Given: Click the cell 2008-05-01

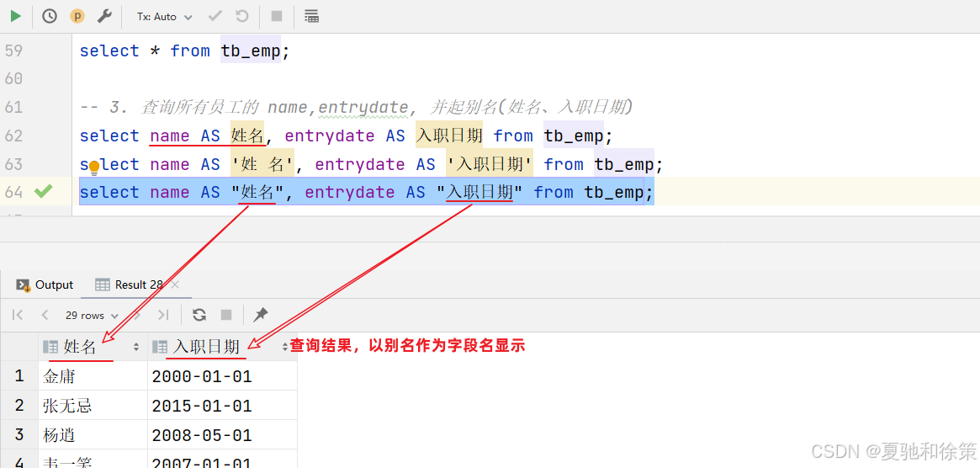Looking at the screenshot, I should click(x=222, y=434).
